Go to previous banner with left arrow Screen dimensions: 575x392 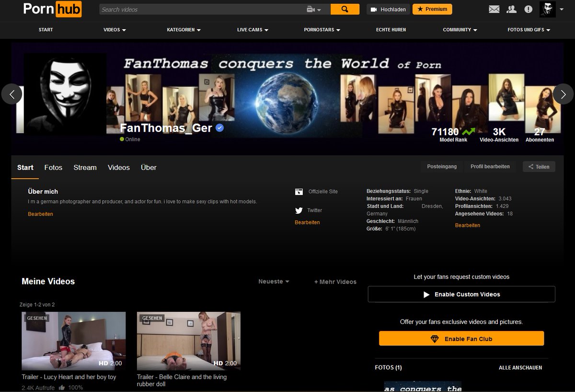tap(12, 94)
